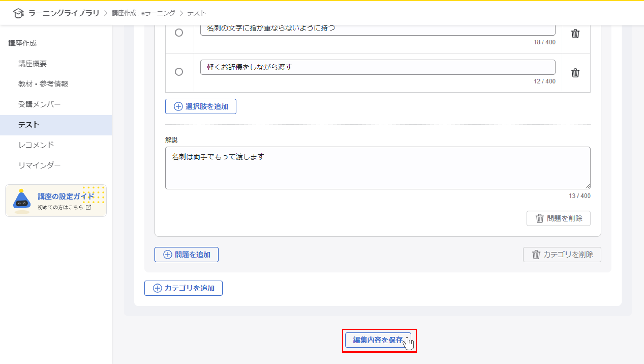Click the テスト breadcrumb text
The image size is (644, 364).
point(196,13)
